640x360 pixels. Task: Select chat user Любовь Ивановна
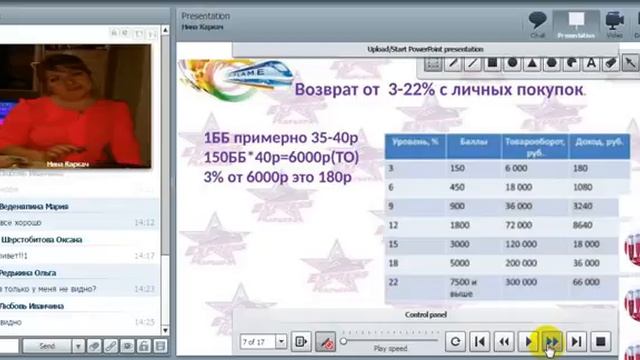[x=32, y=306]
